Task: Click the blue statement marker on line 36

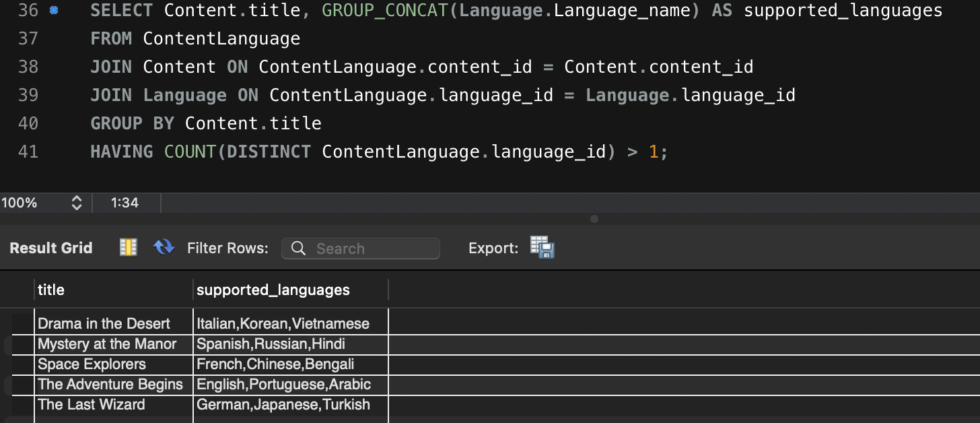Action: (x=54, y=9)
